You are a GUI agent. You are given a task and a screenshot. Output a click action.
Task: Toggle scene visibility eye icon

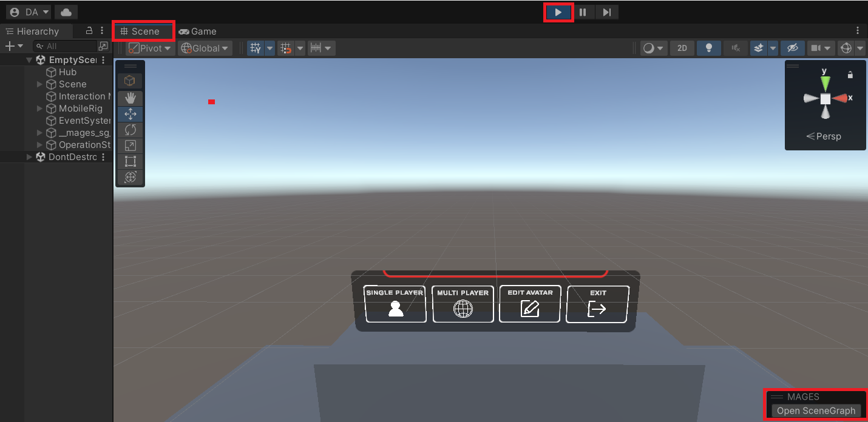pos(792,48)
